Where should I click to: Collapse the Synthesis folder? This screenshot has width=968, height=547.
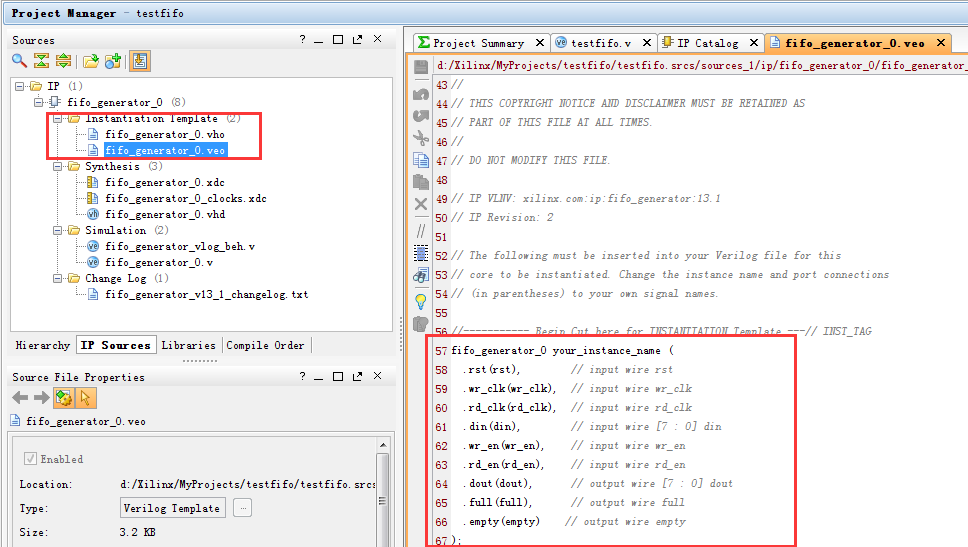pos(57,166)
